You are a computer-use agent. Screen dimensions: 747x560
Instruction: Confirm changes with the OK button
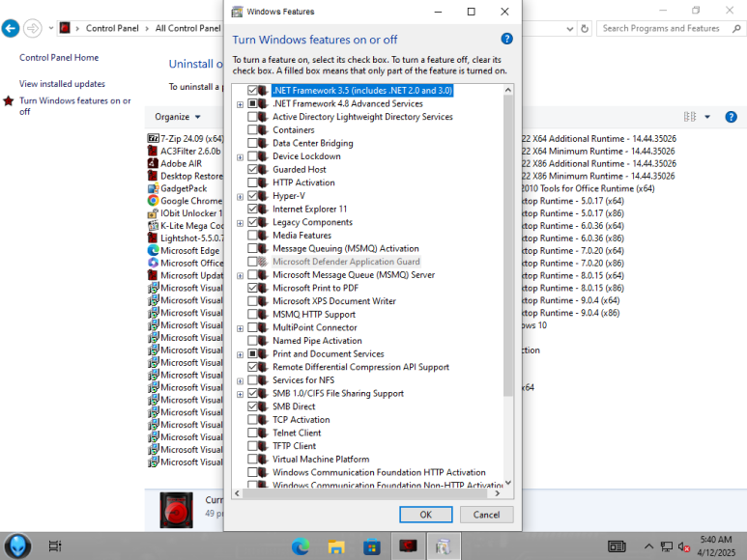[x=425, y=515]
